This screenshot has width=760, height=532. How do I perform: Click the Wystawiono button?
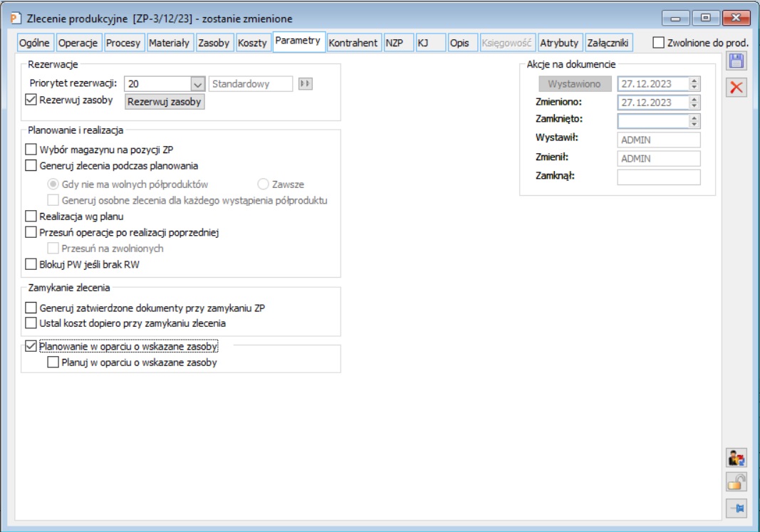(575, 84)
